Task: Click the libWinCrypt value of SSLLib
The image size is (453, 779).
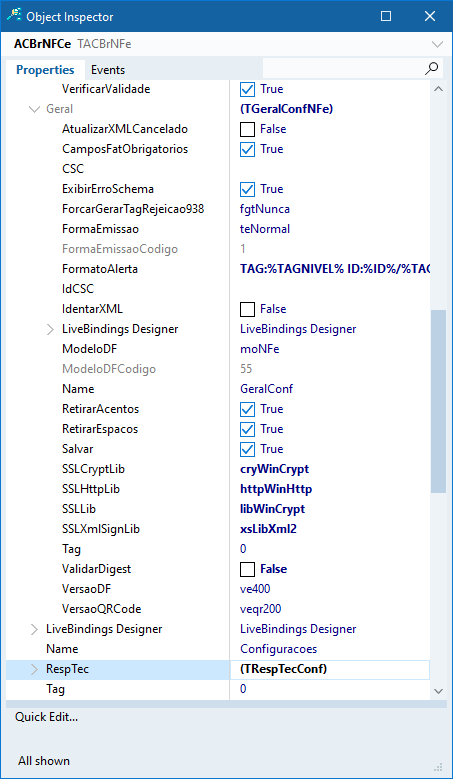Action: tap(272, 509)
